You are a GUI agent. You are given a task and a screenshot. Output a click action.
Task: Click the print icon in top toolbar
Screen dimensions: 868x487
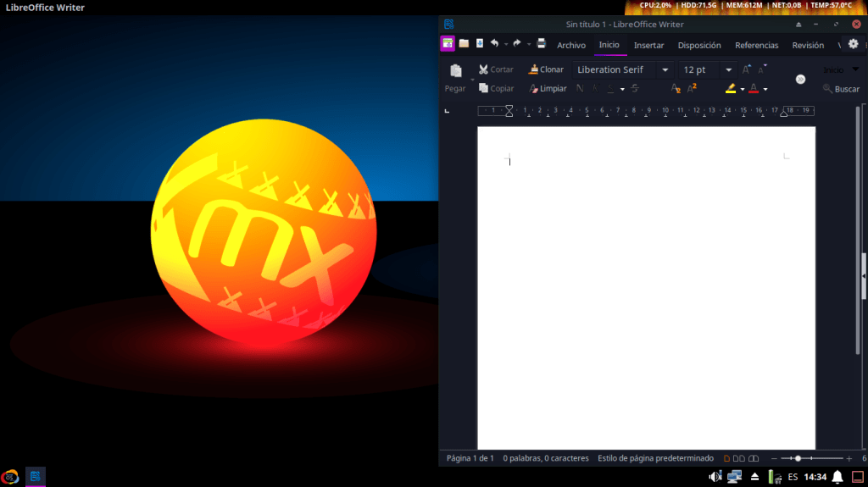coord(541,43)
